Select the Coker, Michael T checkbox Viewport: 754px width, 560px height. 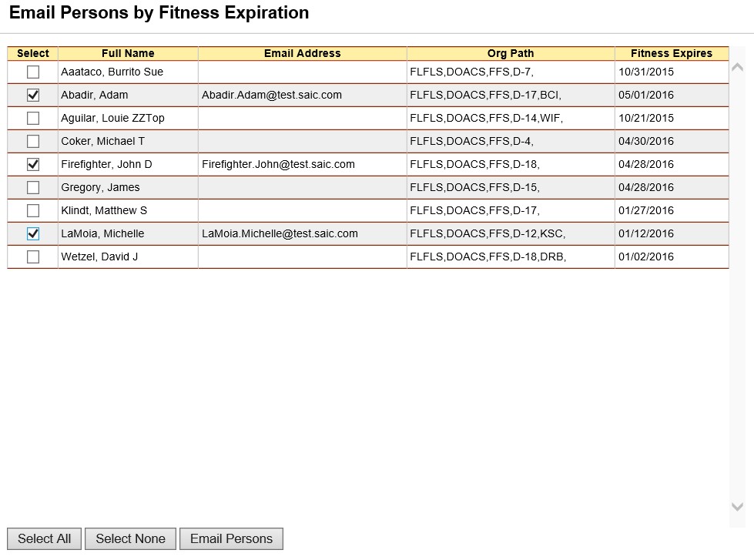click(32, 142)
